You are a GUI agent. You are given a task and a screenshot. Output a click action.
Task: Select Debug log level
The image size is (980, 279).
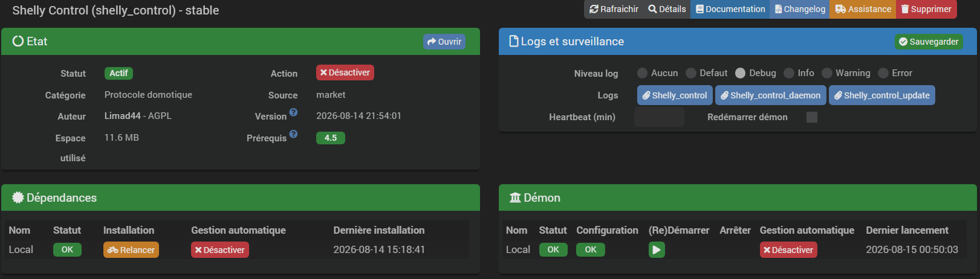coord(741,73)
